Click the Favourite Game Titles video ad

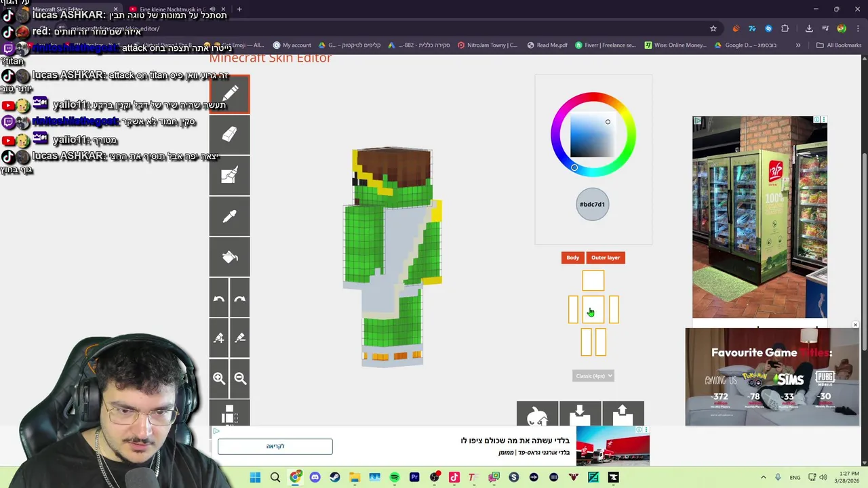pos(772,377)
